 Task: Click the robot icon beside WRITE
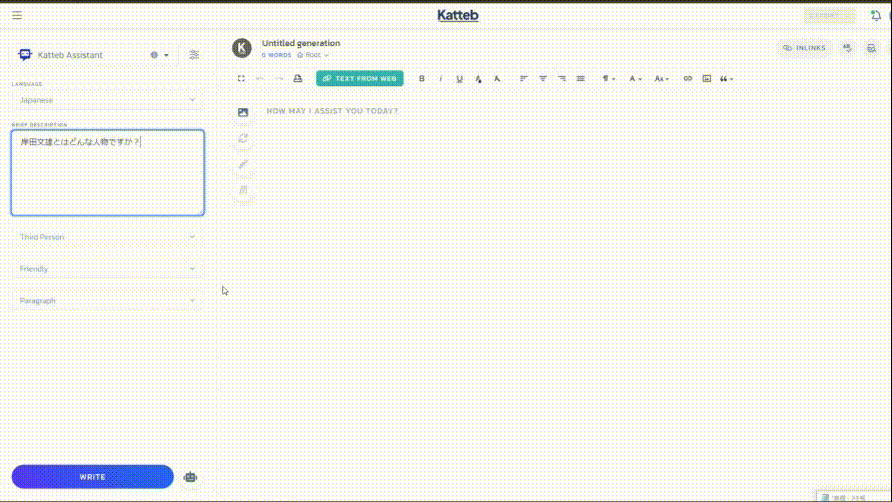point(190,477)
